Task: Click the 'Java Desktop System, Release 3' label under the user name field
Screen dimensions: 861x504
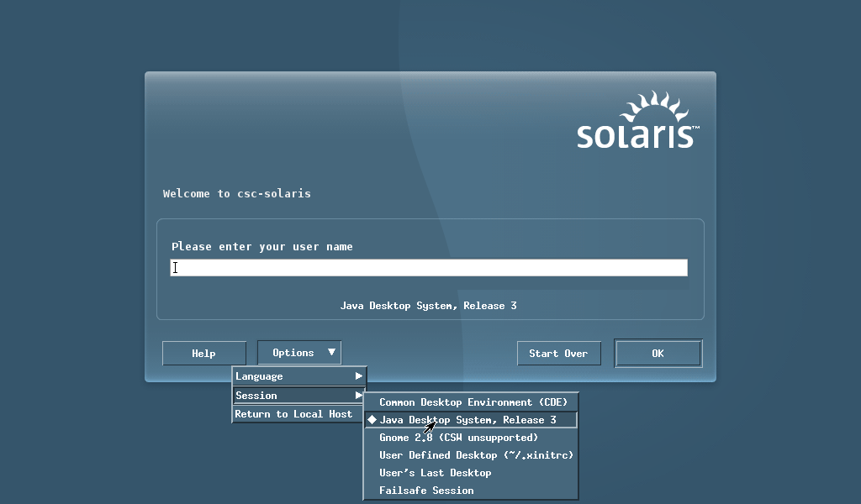Action: (428, 306)
